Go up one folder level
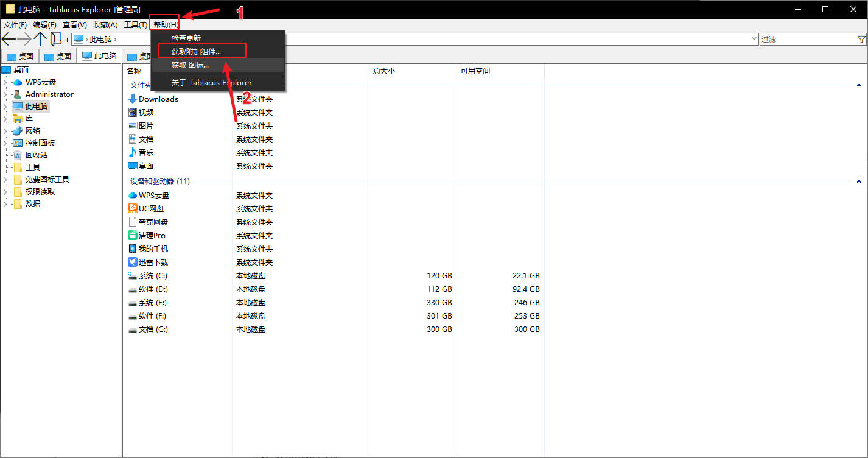The image size is (868, 458). coord(40,39)
